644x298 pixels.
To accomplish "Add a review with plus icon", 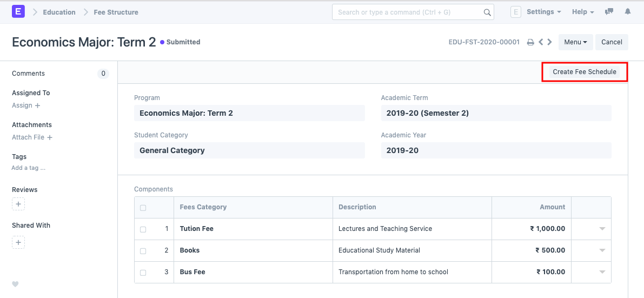I will point(18,204).
